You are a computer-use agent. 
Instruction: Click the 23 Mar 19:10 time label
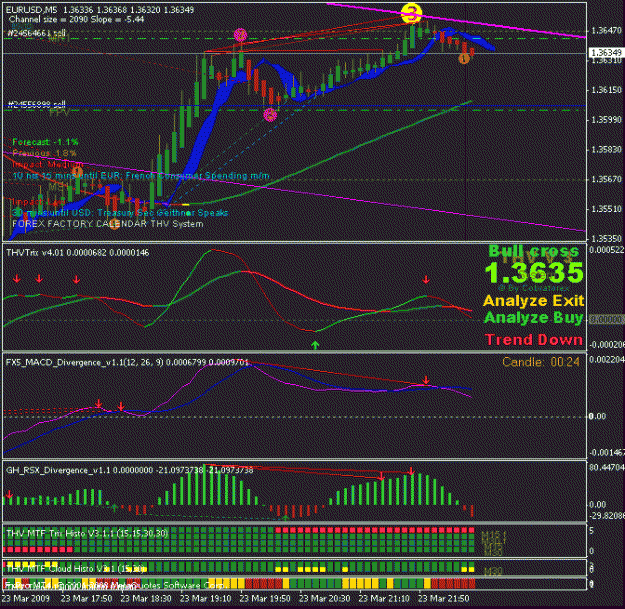pos(205,598)
